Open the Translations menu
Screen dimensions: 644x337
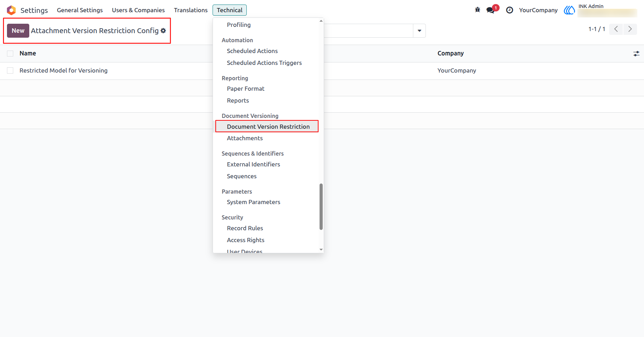coord(191,10)
